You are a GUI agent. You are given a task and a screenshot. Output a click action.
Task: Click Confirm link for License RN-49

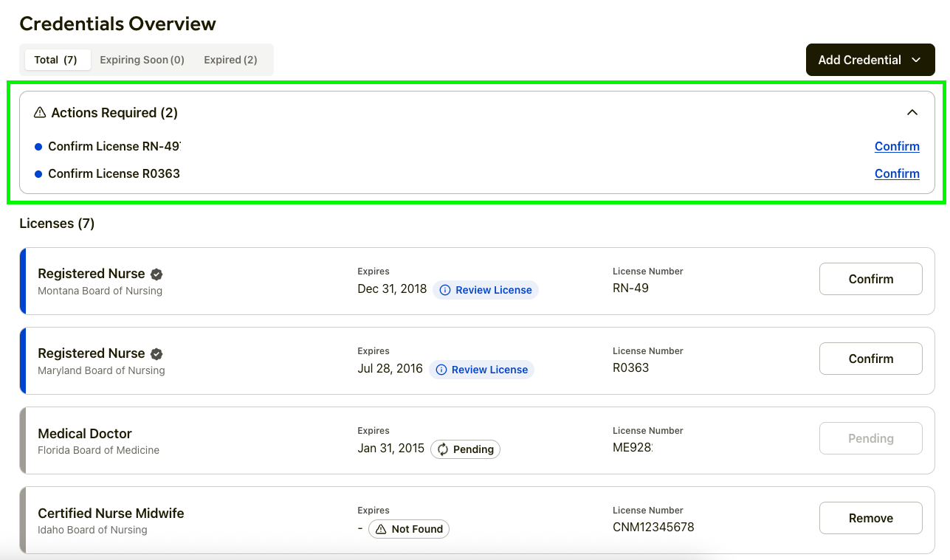(x=896, y=146)
